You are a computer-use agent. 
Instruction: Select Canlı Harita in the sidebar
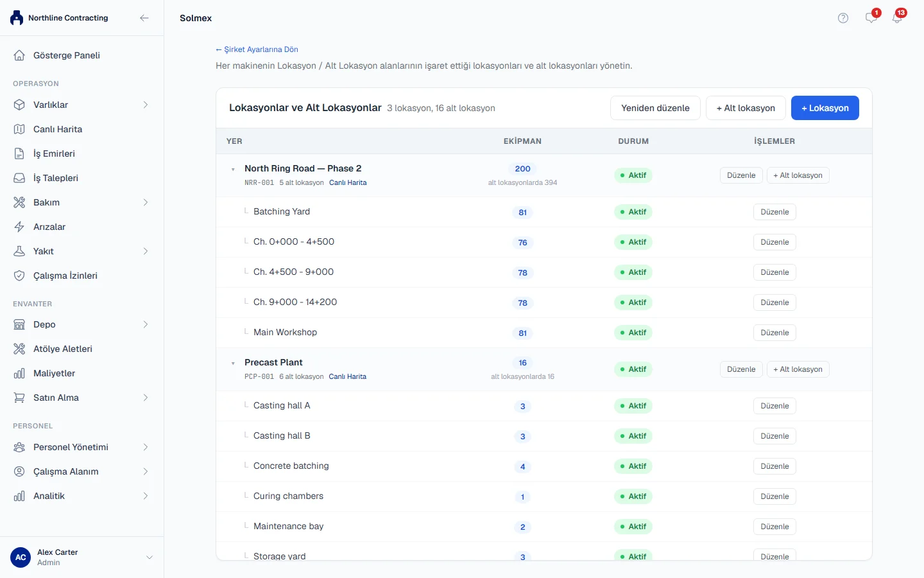(x=81, y=129)
